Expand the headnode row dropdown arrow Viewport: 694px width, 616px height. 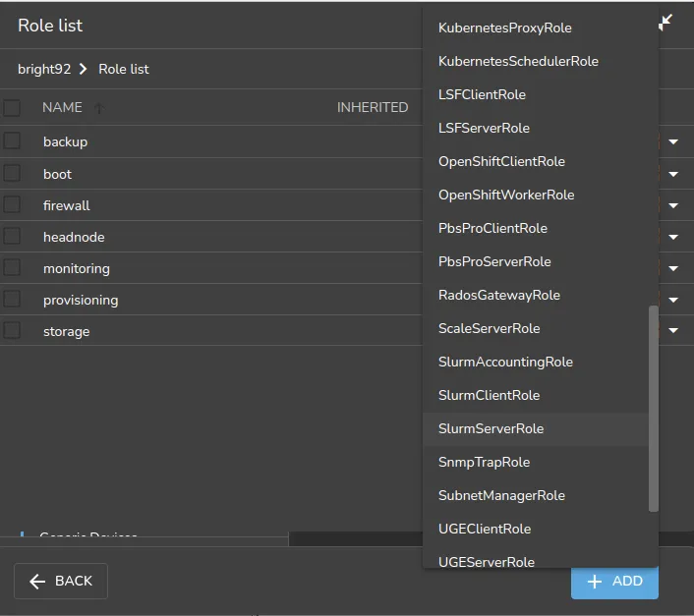[673, 237]
